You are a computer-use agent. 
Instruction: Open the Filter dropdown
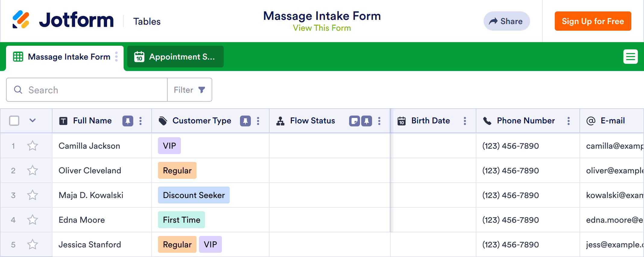click(x=189, y=90)
